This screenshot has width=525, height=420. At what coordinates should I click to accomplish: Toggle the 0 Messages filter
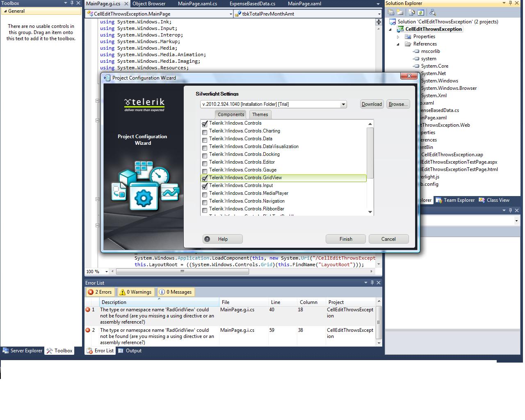[x=176, y=292]
